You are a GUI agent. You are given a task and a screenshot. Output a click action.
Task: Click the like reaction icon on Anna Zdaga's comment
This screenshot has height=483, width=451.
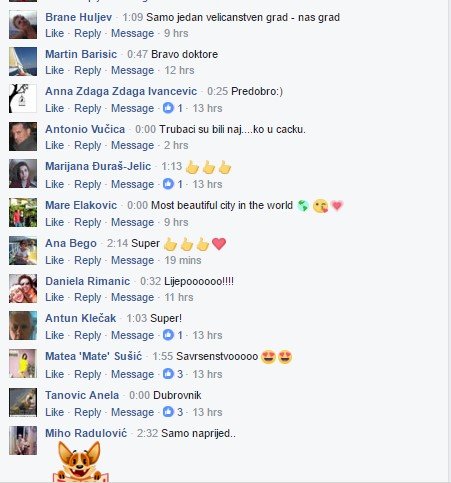coord(168,108)
